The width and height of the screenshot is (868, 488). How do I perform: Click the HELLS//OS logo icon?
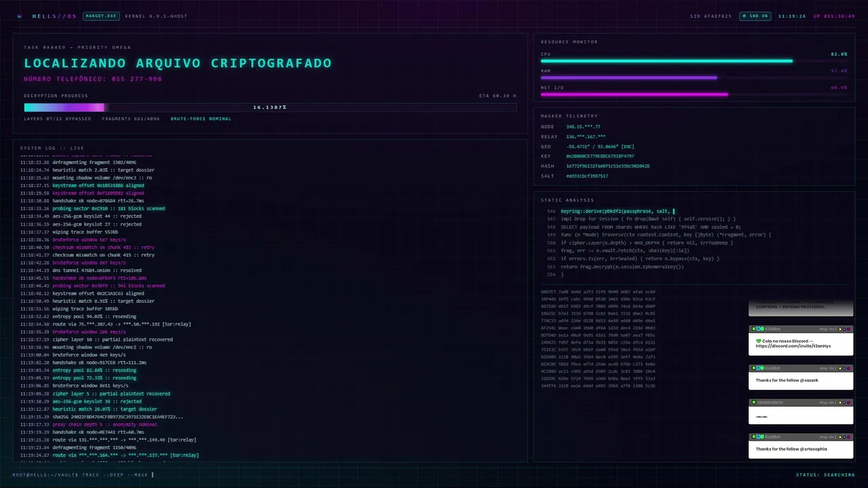(x=20, y=16)
